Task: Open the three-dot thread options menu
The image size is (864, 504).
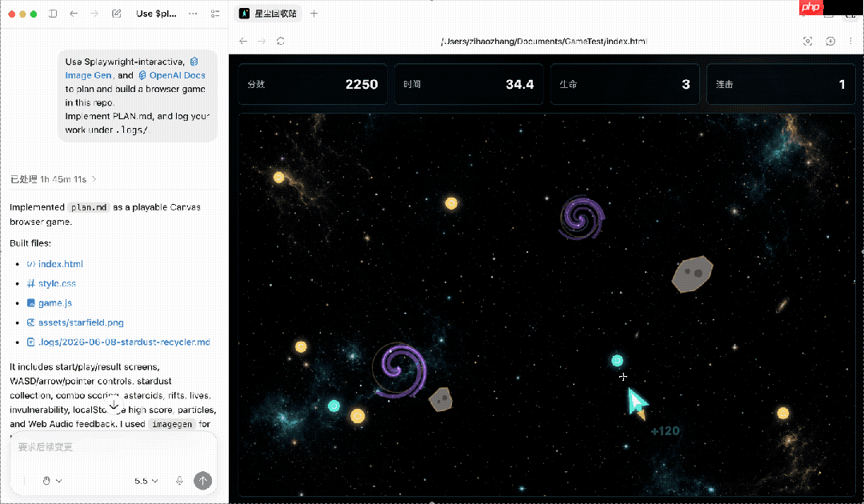Action: click(193, 14)
